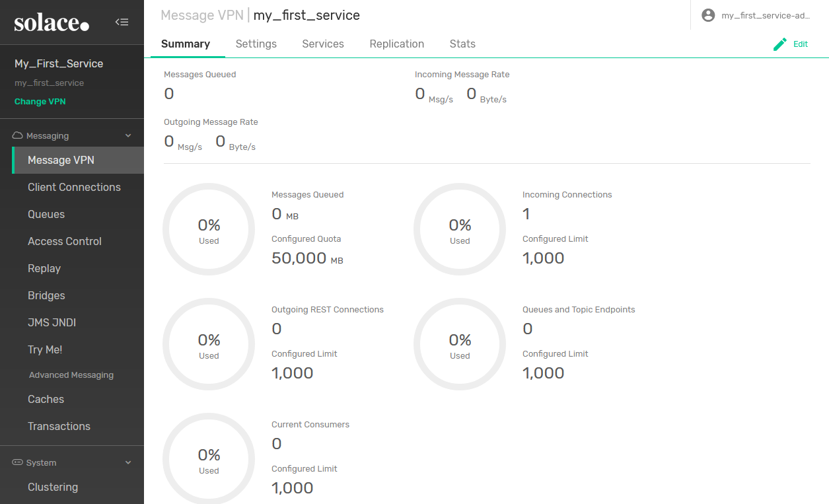
Task: Click the Messaging cloud icon
Action: 18,135
